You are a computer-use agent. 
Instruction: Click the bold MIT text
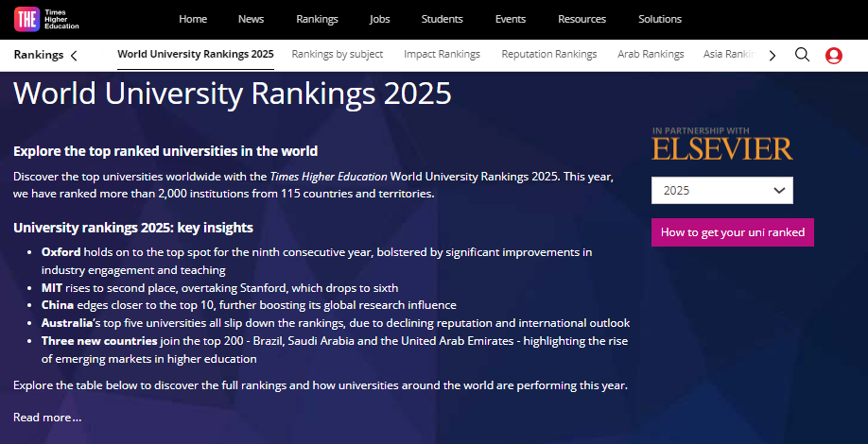[52, 288]
